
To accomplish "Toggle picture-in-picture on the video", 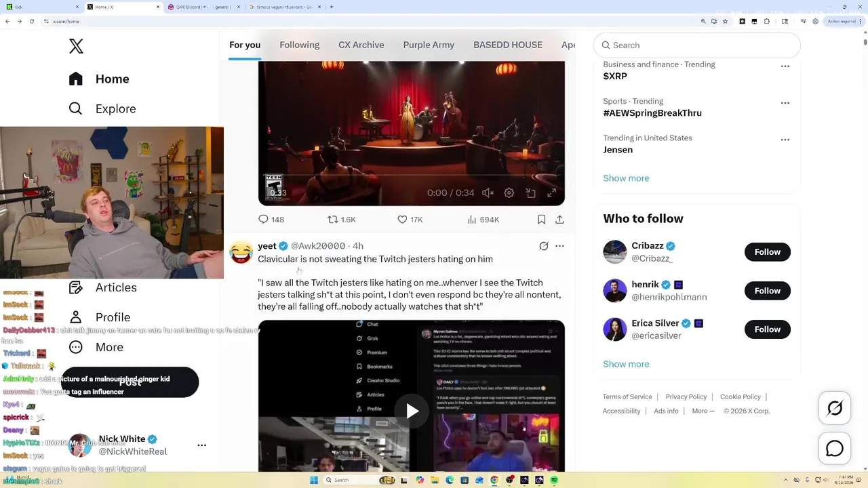I will pyautogui.click(x=531, y=193).
